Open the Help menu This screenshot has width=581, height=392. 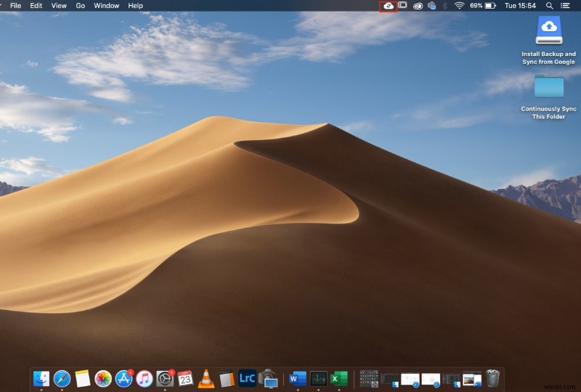click(x=135, y=6)
